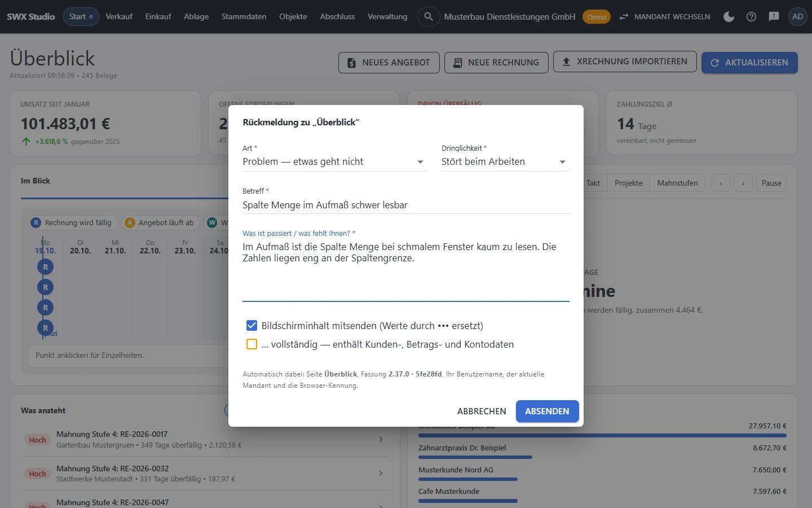Click the SWX Studio logo
812x508 pixels.
tap(30, 16)
